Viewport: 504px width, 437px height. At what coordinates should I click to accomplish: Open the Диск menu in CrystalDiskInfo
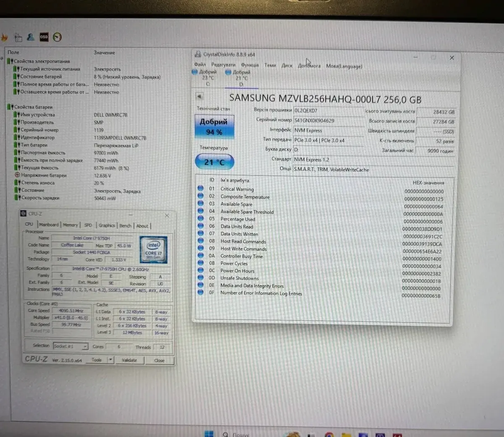pos(287,65)
